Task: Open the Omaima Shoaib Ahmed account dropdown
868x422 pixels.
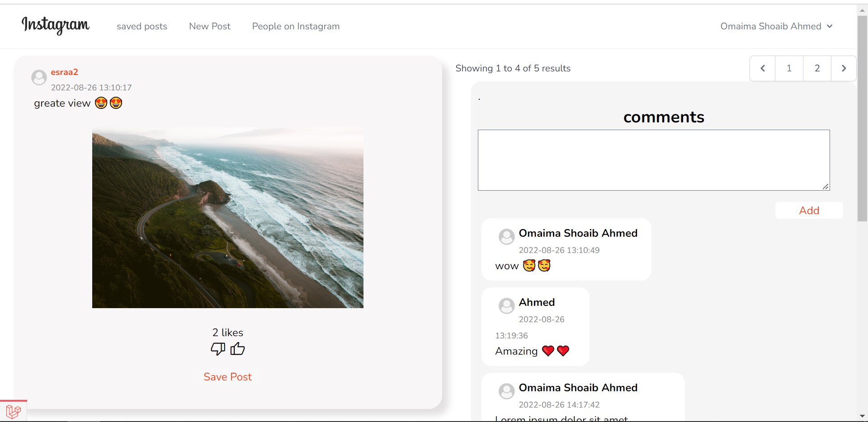Action: (x=776, y=26)
